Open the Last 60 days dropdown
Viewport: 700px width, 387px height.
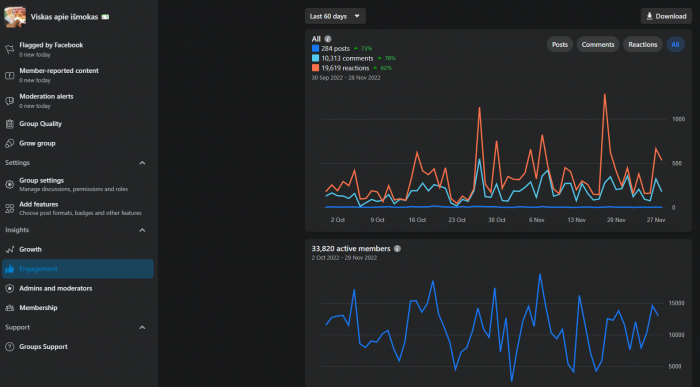[335, 16]
